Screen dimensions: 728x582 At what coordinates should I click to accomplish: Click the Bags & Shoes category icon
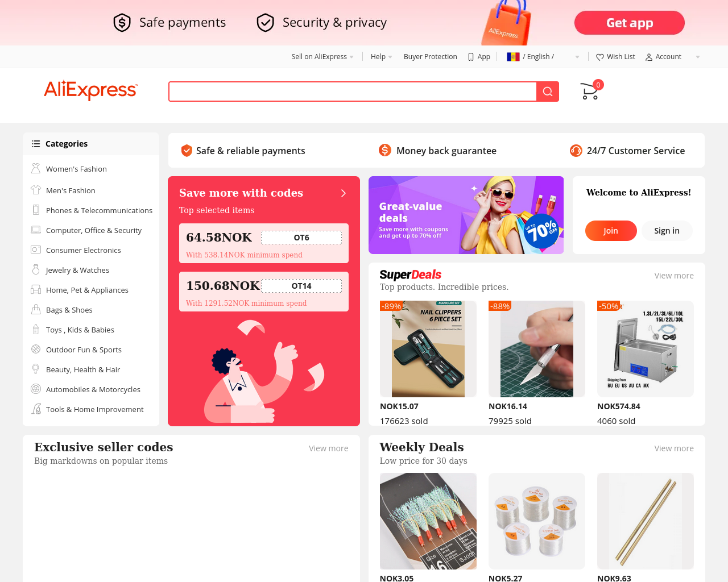click(x=36, y=310)
